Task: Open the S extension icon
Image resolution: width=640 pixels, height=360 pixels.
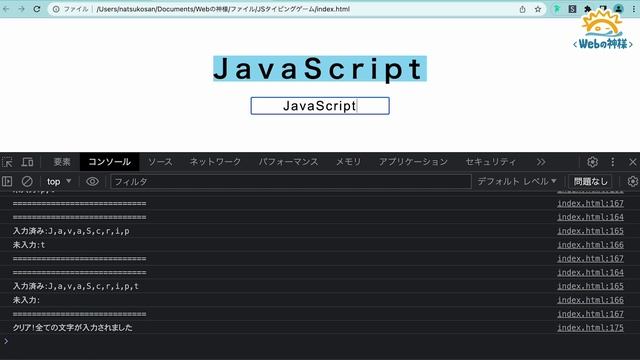Action: tap(572, 9)
